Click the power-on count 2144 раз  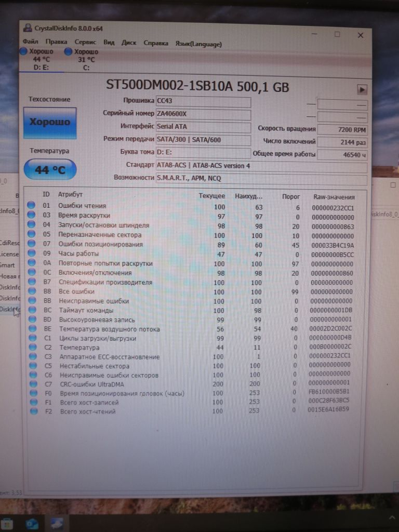(342, 142)
